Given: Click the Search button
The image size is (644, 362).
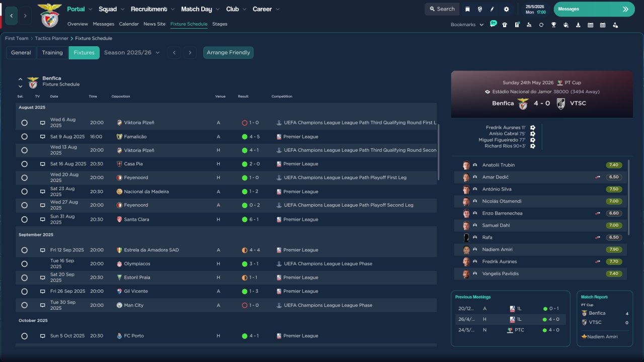Looking at the screenshot, I should [x=442, y=9].
